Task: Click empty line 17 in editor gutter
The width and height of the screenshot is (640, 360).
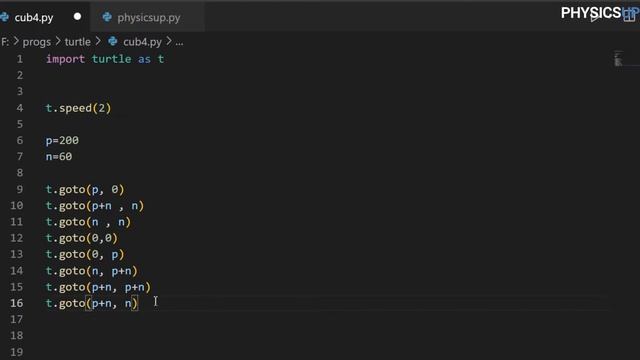Action: tap(17, 320)
